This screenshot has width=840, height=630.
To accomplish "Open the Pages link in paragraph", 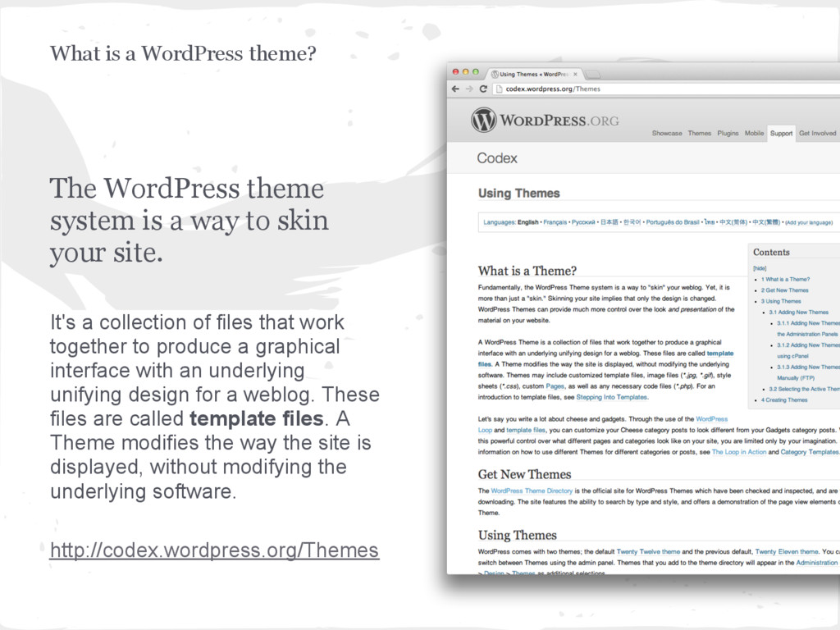I will click(555, 386).
